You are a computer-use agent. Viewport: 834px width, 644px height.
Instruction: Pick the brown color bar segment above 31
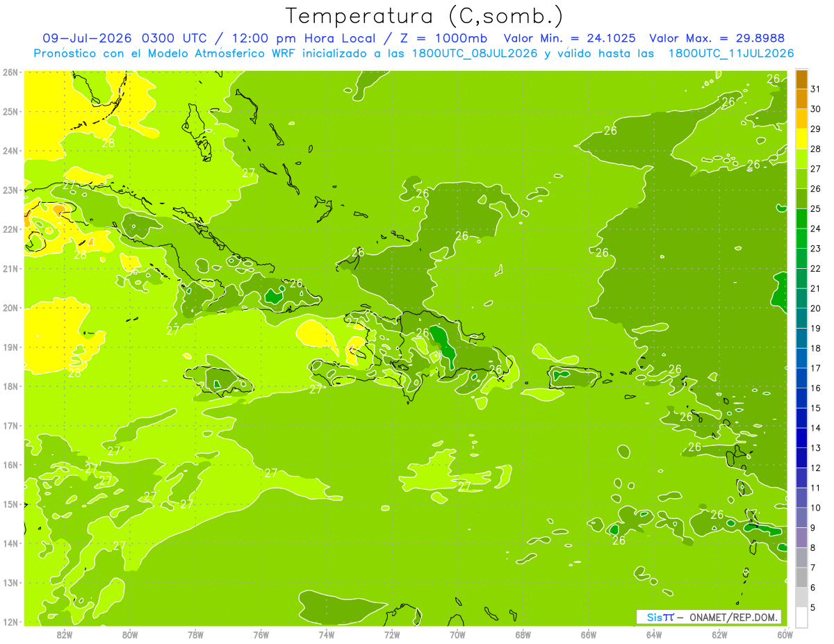click(x=802, y=80)
